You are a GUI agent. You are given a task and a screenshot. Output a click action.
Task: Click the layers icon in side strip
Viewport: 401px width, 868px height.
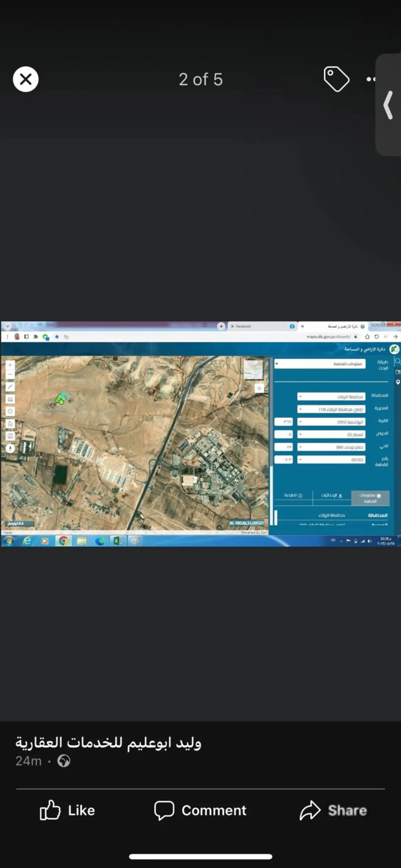398,372
